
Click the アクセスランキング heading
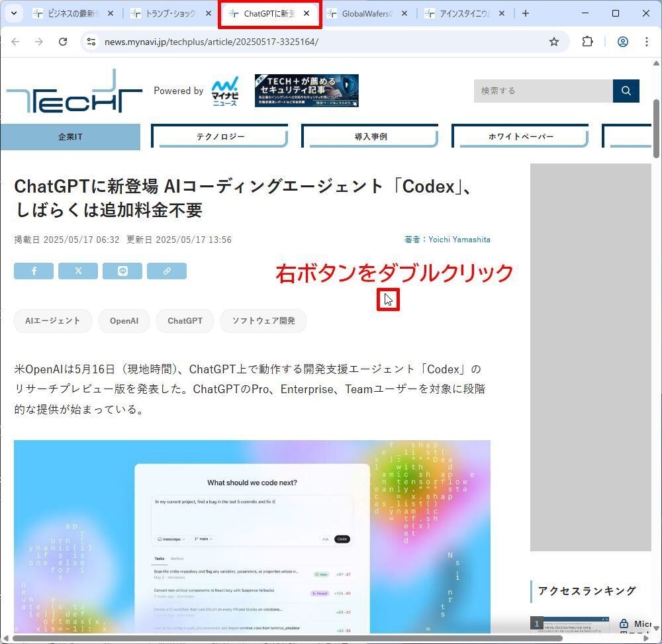(x=587, y=591)
